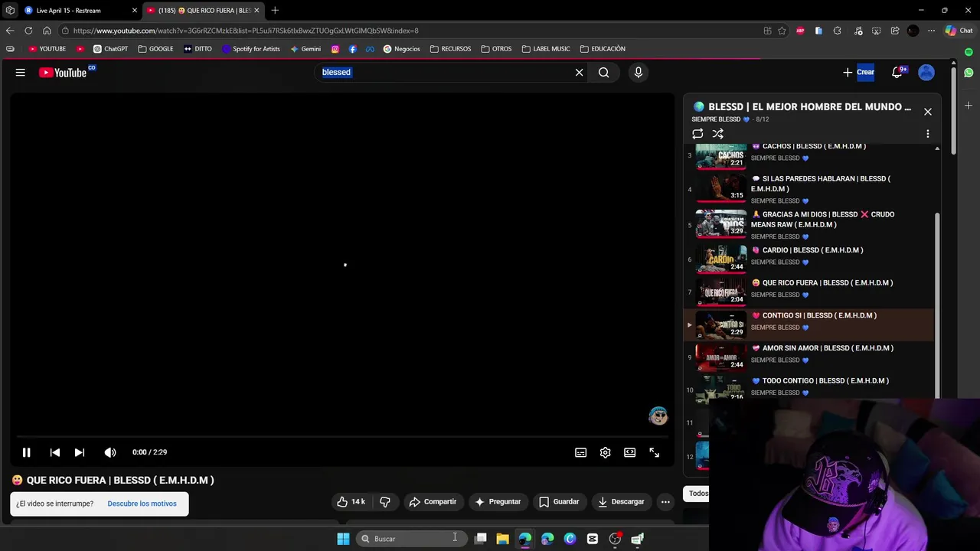Close the playlist panel

pos(927,112)
